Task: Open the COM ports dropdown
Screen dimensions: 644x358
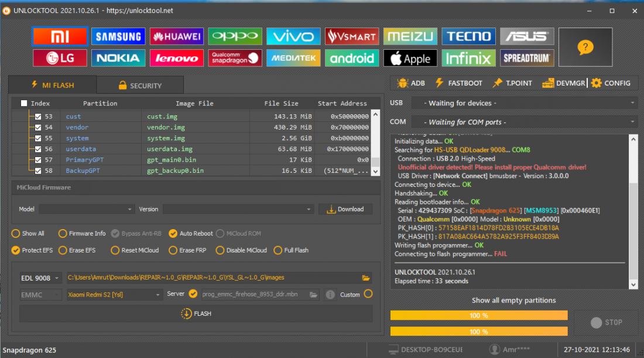Action: click(x=525, y=122)
